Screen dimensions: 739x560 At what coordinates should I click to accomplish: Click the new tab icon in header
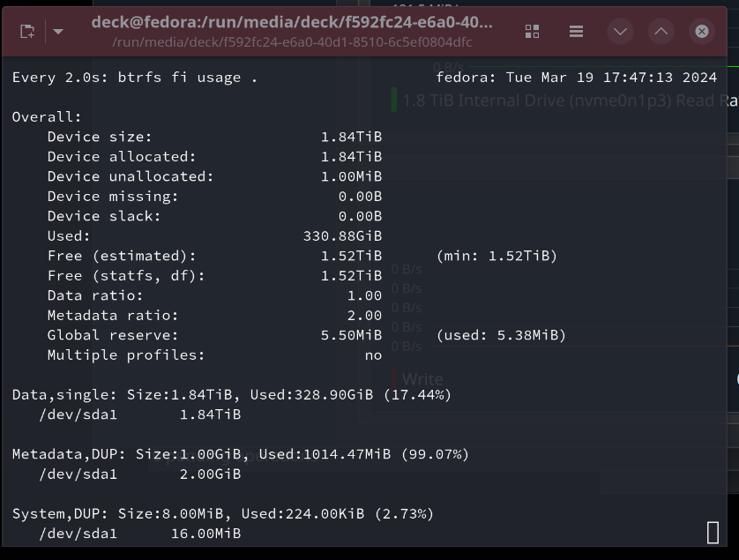click(27, 32)
